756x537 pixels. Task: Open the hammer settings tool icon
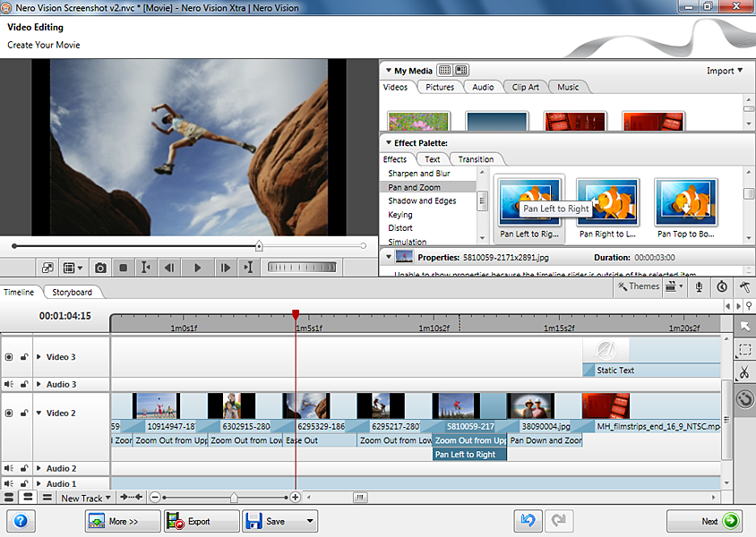744,286
